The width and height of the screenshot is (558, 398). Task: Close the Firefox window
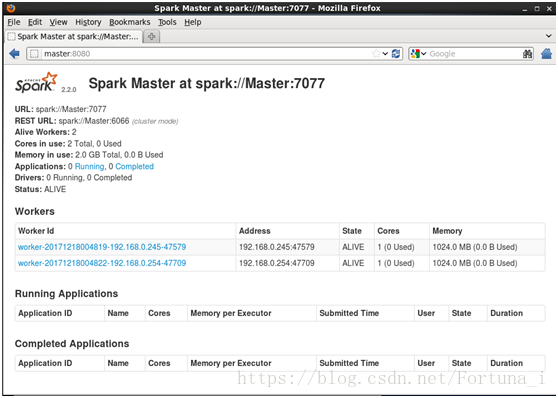549,9
